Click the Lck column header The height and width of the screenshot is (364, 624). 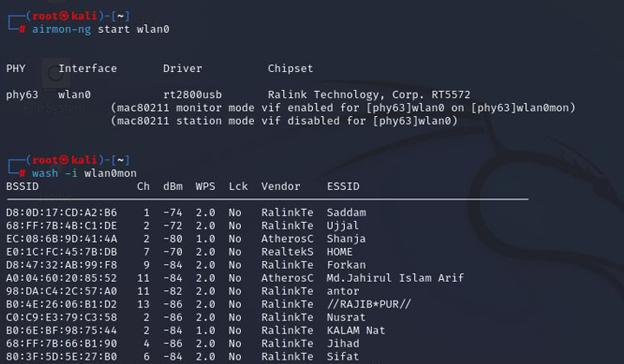pos(238,186)
